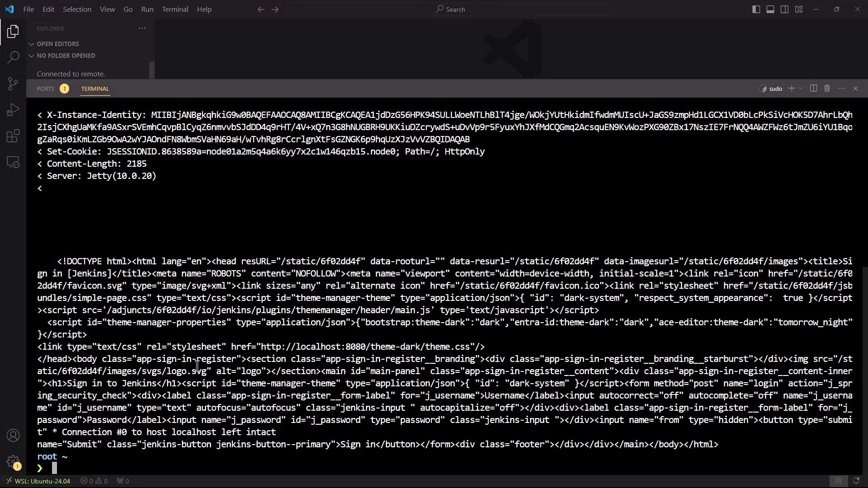Open the Terminal menu
The height and width of the screenshot is (488, 868).
tap(175, 9)
